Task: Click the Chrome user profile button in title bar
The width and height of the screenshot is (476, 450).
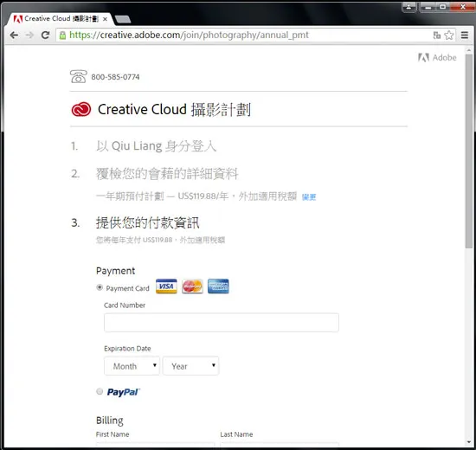Action: 408,7
